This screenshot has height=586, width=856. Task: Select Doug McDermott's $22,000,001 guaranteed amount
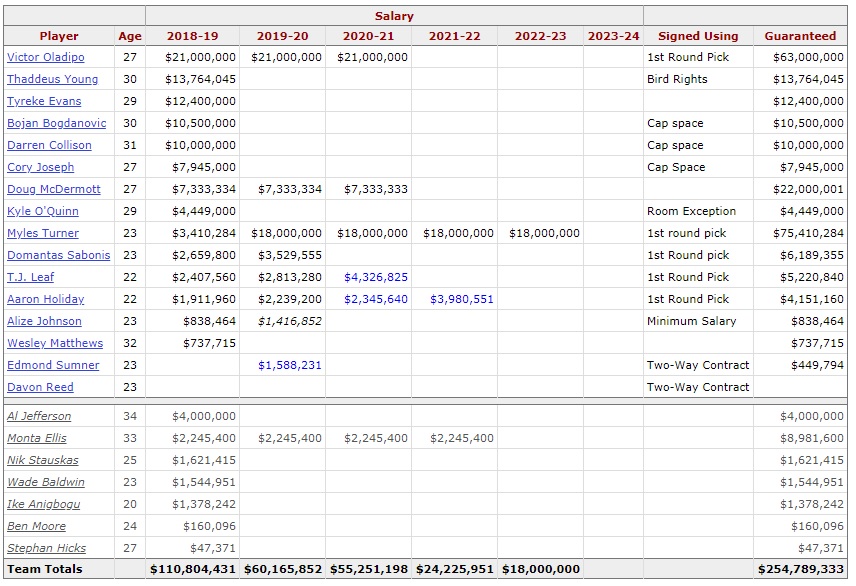coord(808,189)
